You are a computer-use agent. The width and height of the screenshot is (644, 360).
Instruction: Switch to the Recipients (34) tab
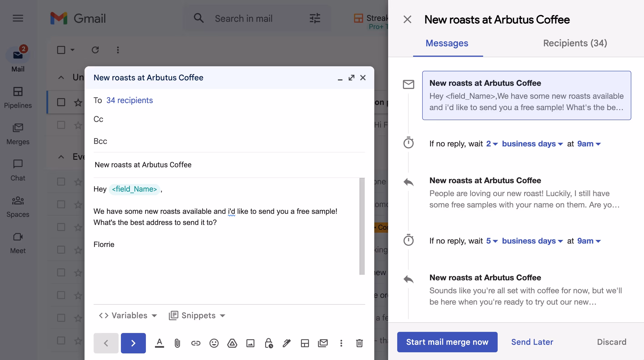575,43
